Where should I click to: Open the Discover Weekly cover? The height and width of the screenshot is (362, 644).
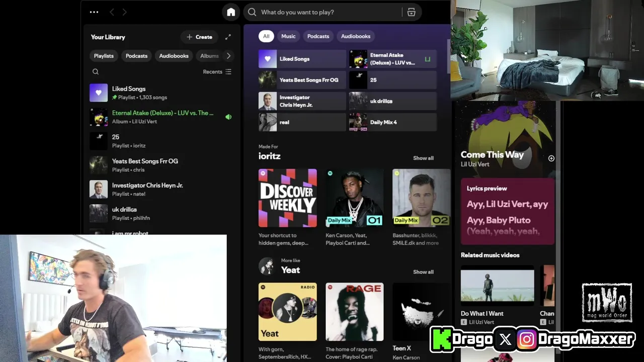click(x=288, y=198)
